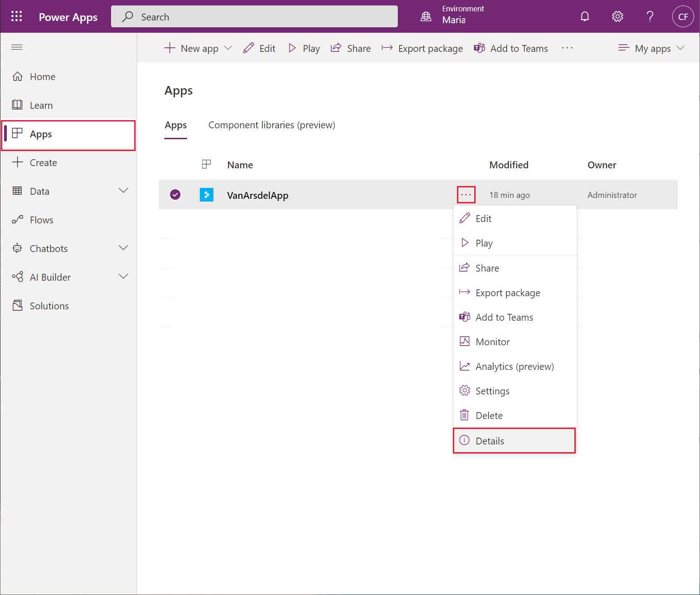Open the New app dropdown
The height and width of the screenshot is (595, 700).
point(198,48)
